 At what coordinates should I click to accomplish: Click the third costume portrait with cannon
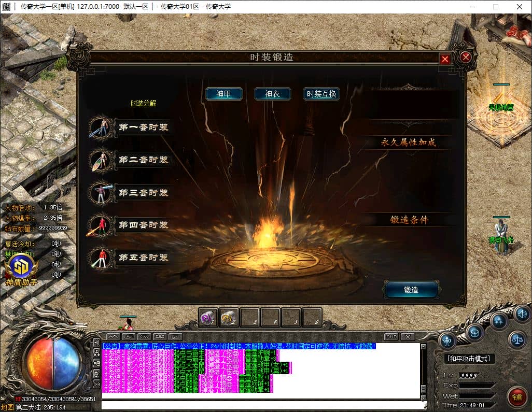point(101,193)
